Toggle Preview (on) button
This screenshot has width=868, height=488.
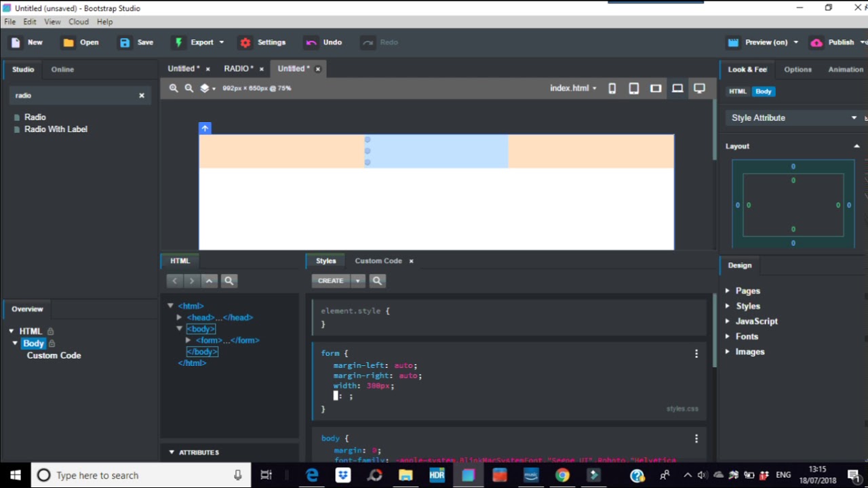(757, 42)
